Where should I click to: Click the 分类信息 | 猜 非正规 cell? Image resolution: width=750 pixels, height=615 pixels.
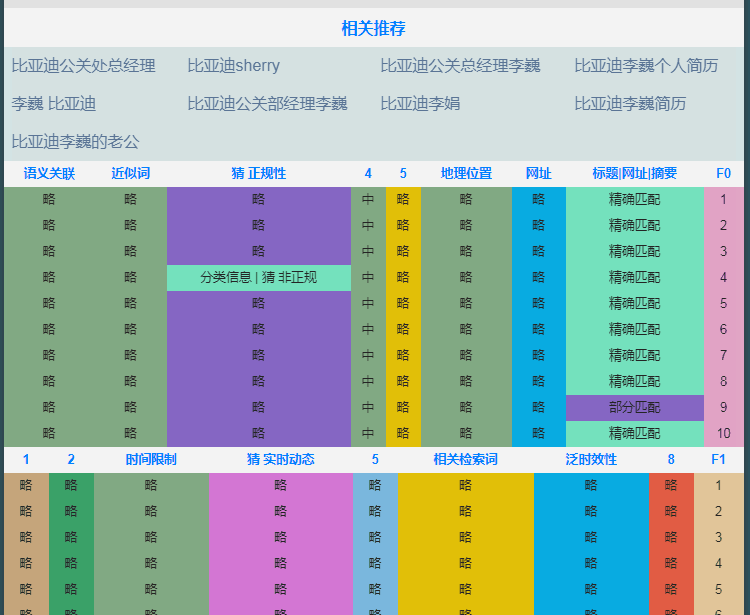point(259,277)
